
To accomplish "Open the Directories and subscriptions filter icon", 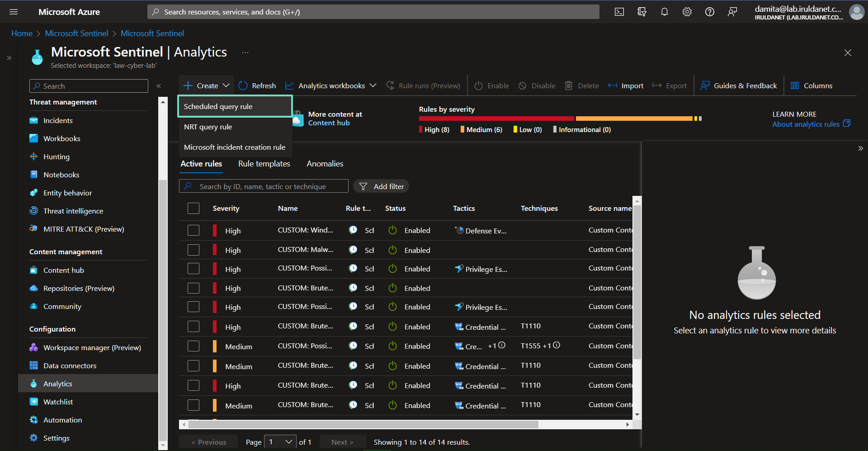I will point(642,12).
